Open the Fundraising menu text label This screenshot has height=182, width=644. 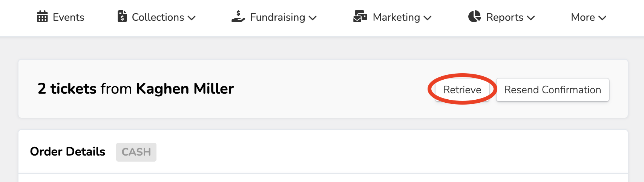coord(278,17)
